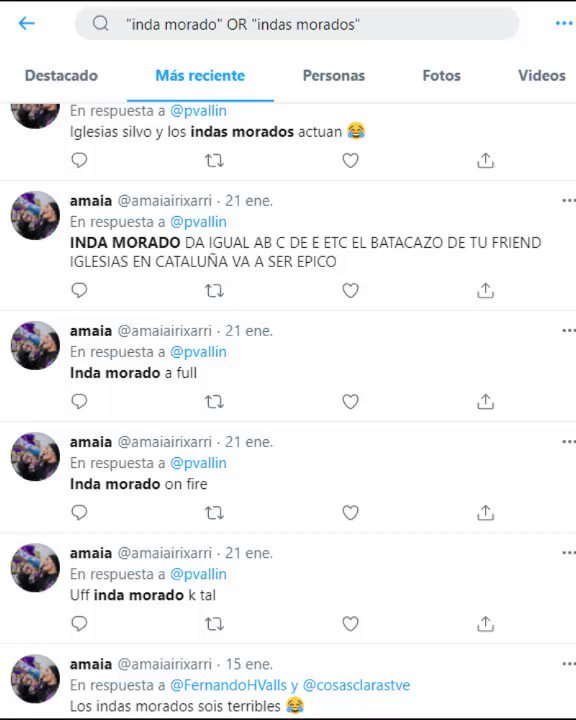
Task: Retweet the 'Iglesias silvo' tweet
Action: coord(214,160)
